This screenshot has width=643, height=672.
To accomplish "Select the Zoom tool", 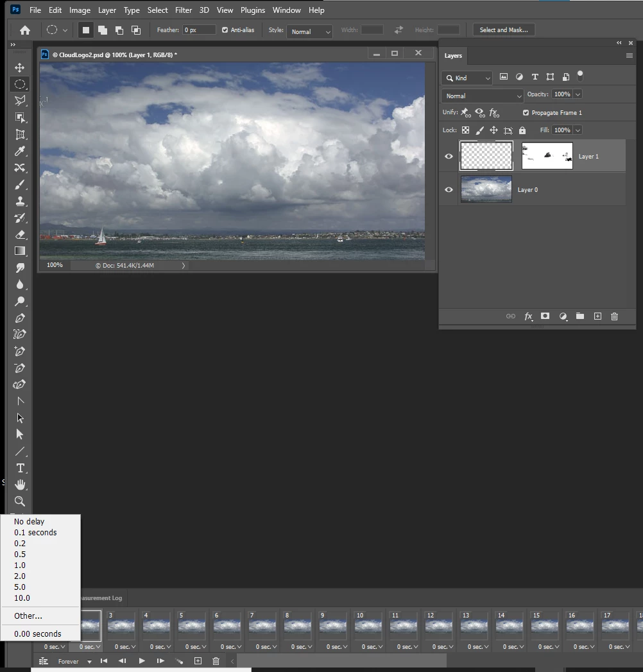I will [x=20, y=501].
